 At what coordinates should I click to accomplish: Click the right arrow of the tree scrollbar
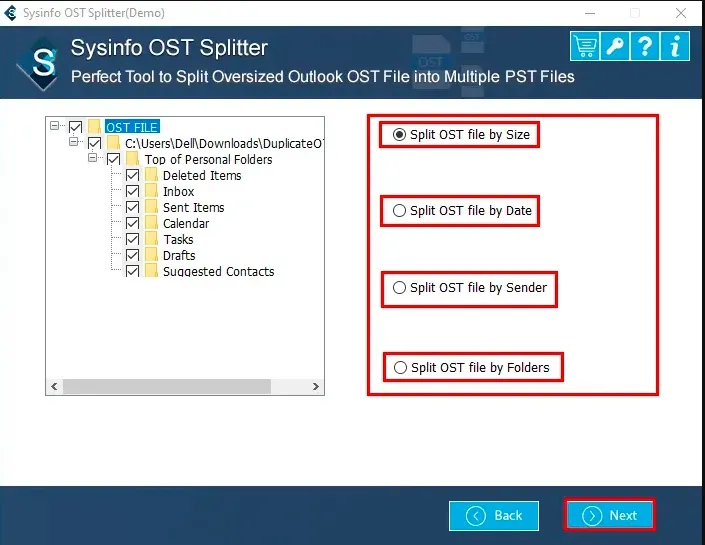click(x=316, y=386)
